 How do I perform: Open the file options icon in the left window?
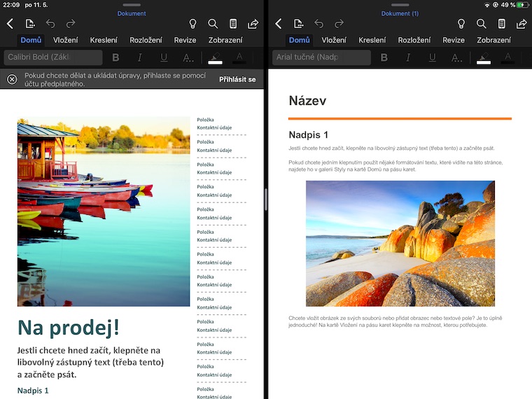point(30,24)
